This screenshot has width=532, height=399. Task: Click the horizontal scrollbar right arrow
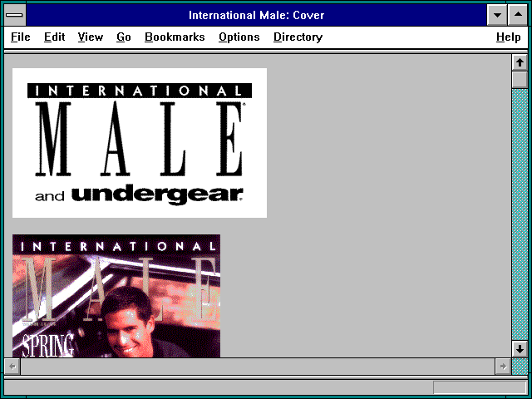click(503, 367)
